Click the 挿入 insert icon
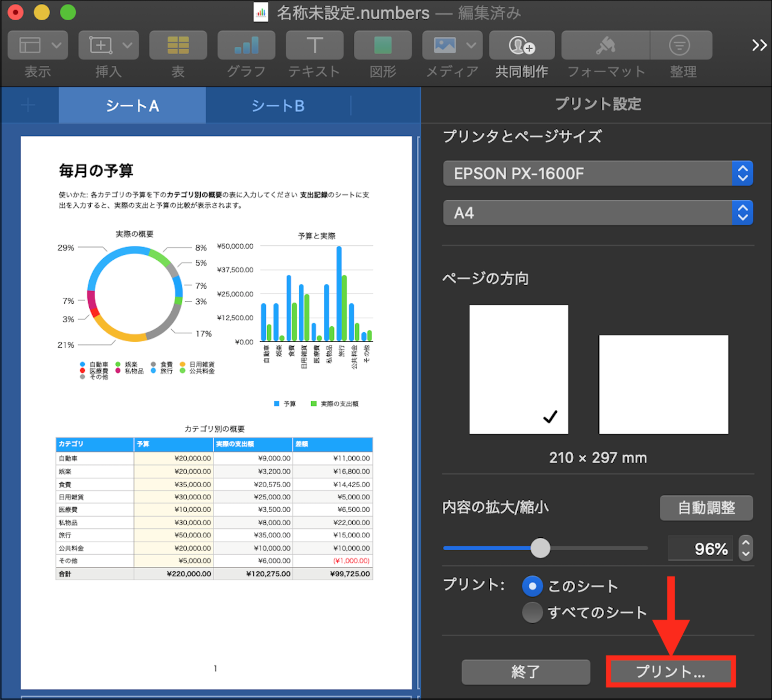Screen dimensions: 772x700 click(108, 45)
